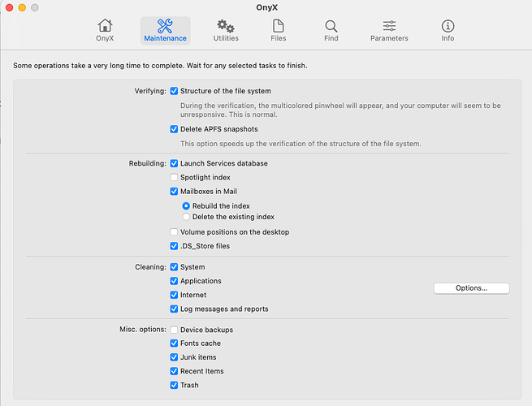Viewport: 532px width, 406px height.
Task: Select Delete the existing index option
Action: (186, 217)
